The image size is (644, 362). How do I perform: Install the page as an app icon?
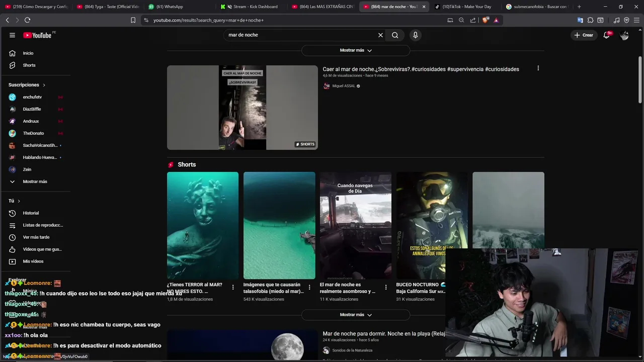[450, 20]
